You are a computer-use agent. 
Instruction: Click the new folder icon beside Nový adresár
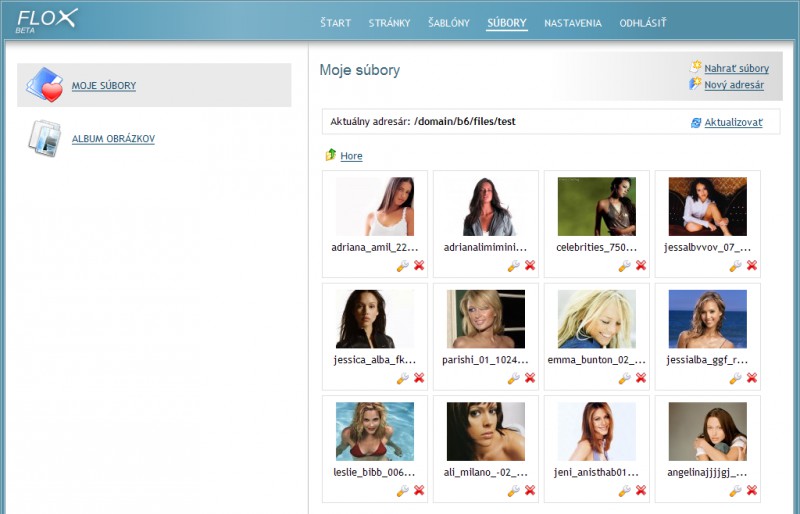pyautogui.click(x=695, y=83)
